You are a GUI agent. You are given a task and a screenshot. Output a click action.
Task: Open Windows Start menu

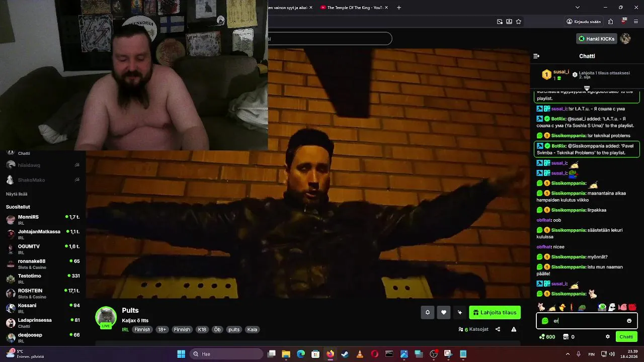point(181,354)
